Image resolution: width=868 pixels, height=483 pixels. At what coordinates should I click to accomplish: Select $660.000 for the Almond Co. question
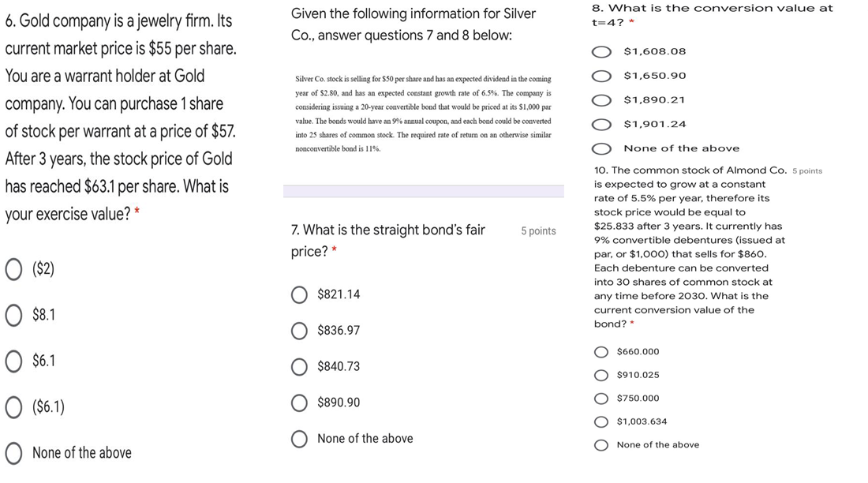(600, 351)
